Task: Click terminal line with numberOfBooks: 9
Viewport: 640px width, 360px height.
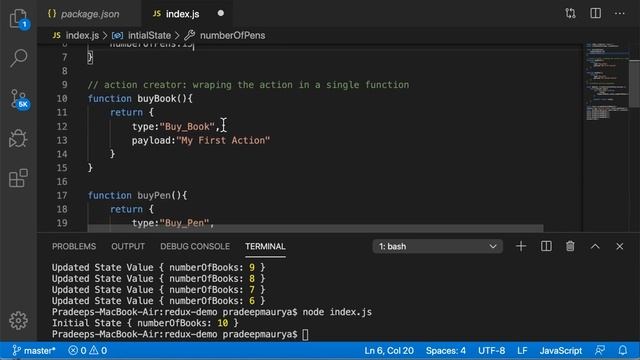Action: click(x=158, y=267)
